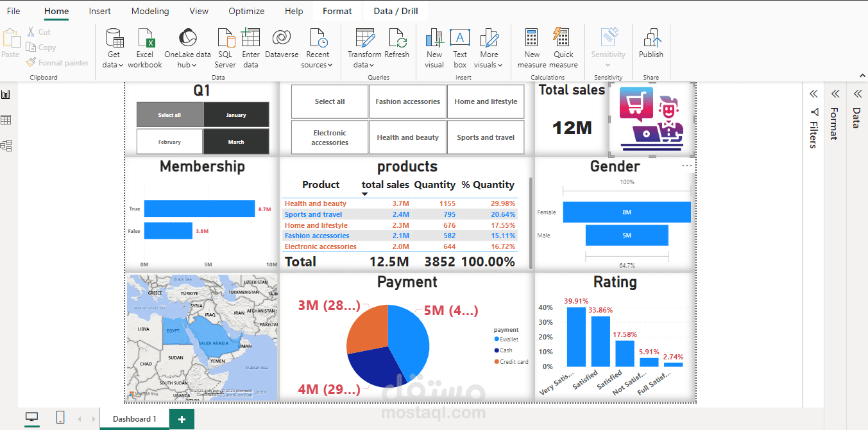Select the Format painter tool
This screenshot has height=430, width=868.
click(57, 62)
